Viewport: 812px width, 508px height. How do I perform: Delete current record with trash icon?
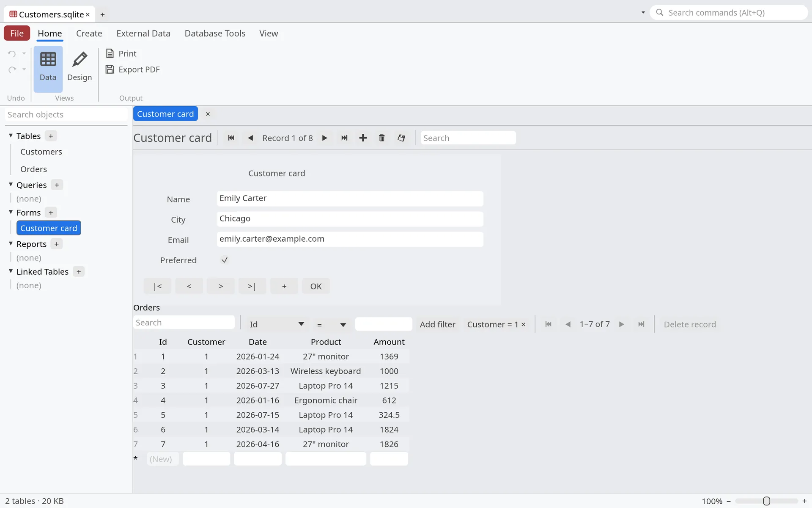pyautogui.click(x=382, y=138)
